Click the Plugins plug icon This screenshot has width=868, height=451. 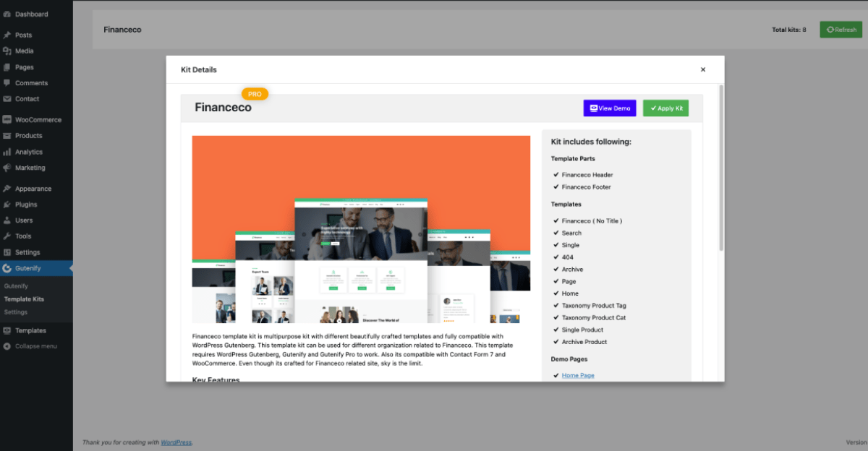pyautogui.click(x=7, y=205)
